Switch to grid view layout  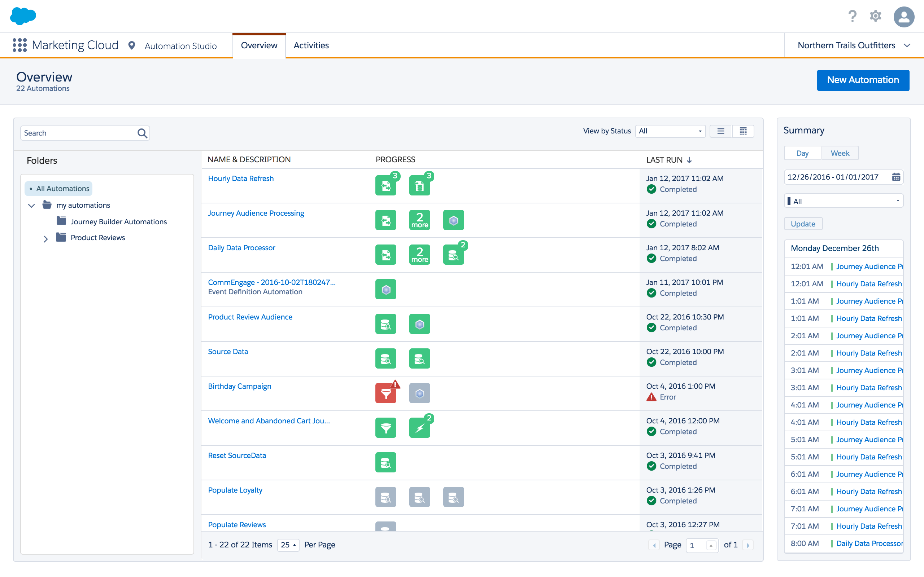pyautogui.click(x=743, y=131)
